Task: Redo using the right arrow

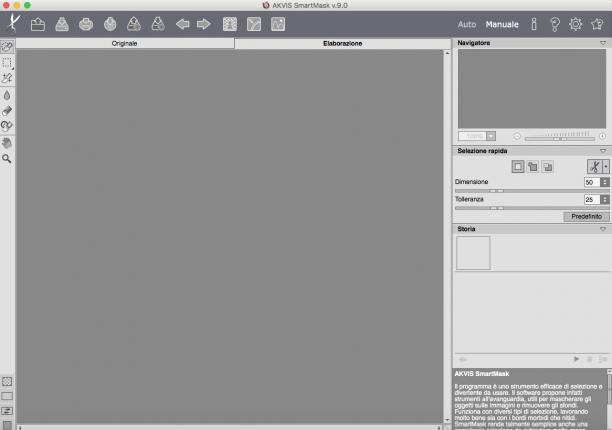Action: (204, 24)
